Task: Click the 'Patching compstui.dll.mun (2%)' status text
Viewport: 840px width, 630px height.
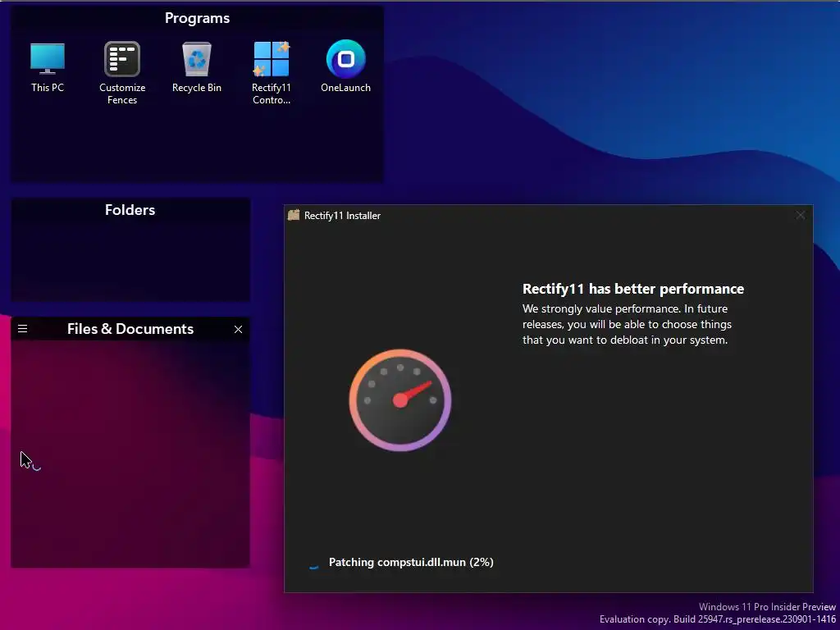Action: tap(411, 562)
